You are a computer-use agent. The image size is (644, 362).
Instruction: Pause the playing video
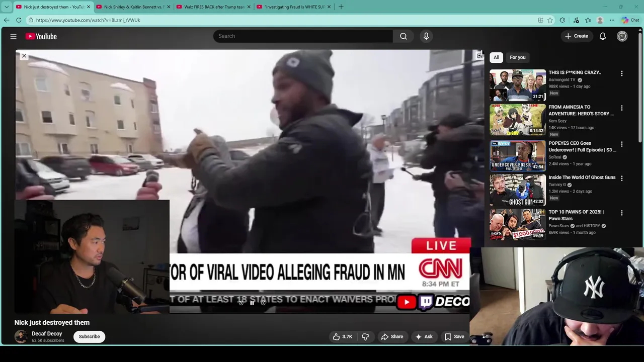pyautogui.click(x=252, y=303)
